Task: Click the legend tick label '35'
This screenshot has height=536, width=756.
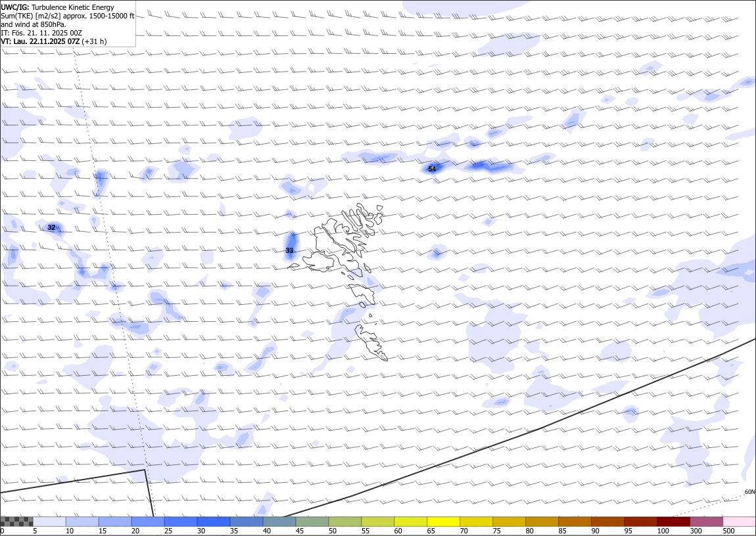Action: pos(234,531)
